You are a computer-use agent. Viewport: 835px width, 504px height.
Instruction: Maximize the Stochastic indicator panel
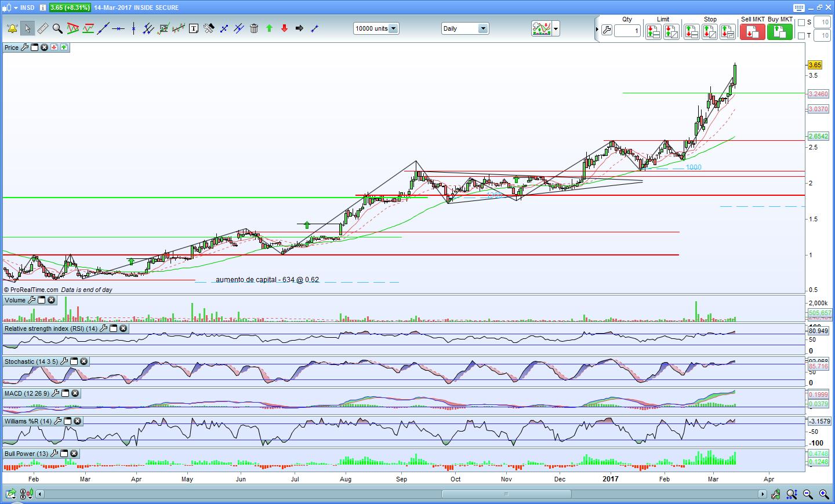tap(74, 361)
